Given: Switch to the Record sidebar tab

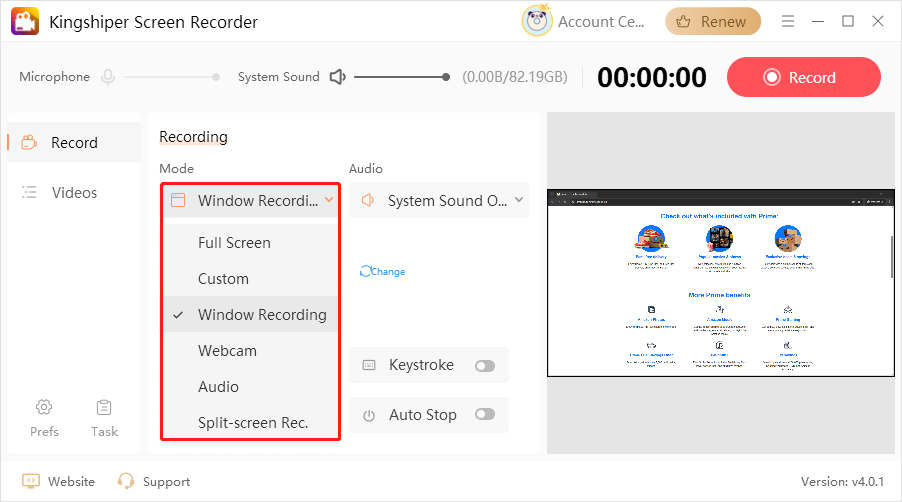Looking at the screenshot, I should pyautogui.click(x=74, y=142).
